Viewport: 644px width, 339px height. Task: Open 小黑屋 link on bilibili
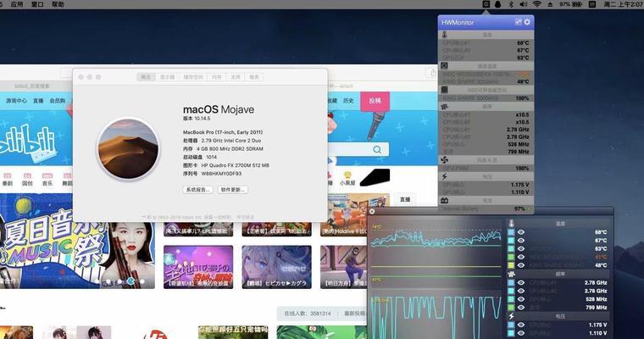point(347,179)
